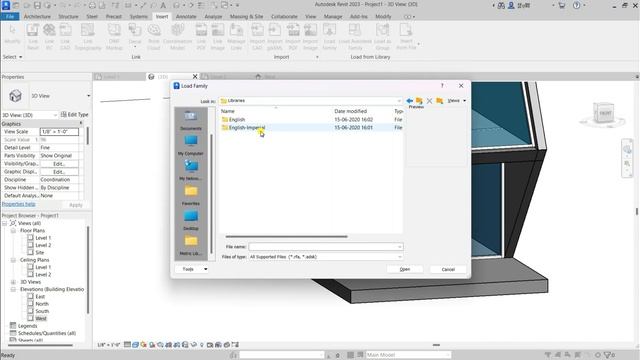
Task: Select the English folder row
Action: pyautogui.click(x=311, y=120)
